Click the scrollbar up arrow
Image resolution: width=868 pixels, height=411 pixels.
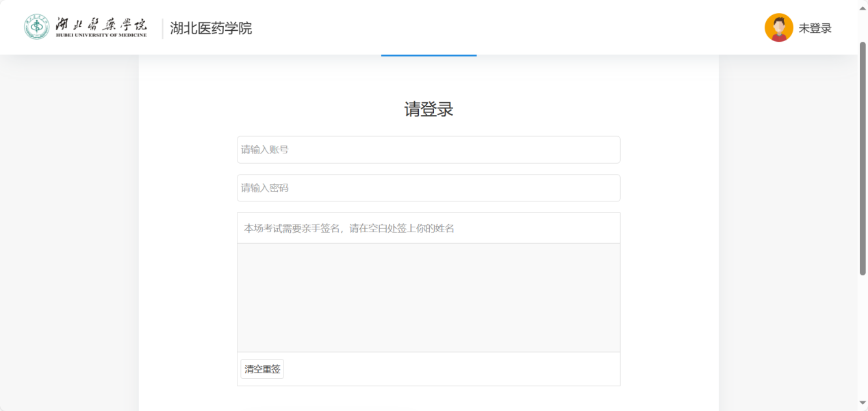tap(863, 8)
